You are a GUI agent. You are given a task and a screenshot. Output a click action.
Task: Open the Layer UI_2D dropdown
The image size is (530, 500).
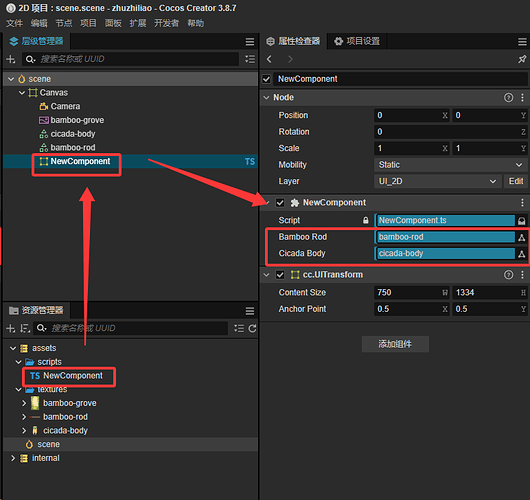(437, 182)
